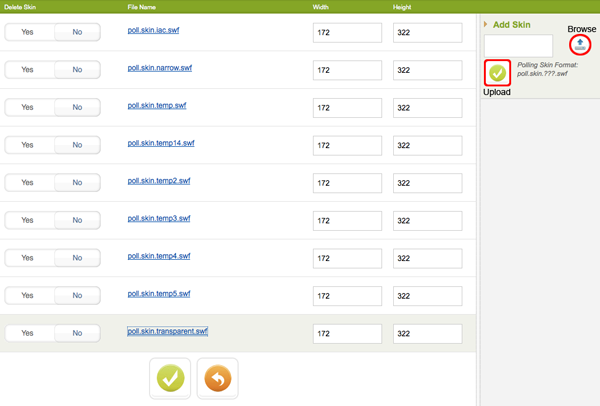
Task: Click the green checkmark Upload icon
Action: pyautogui.click(x=497, y=73)
